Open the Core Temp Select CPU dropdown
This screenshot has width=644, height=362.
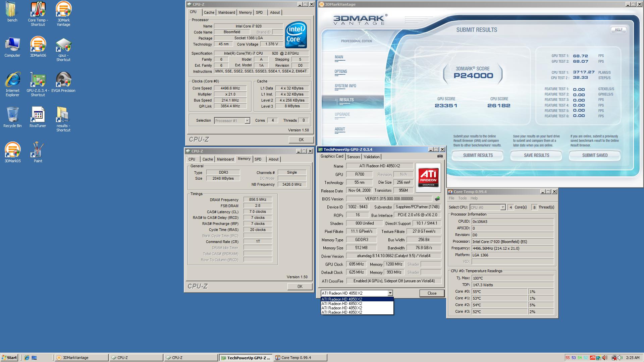click(x=503, y=207)
